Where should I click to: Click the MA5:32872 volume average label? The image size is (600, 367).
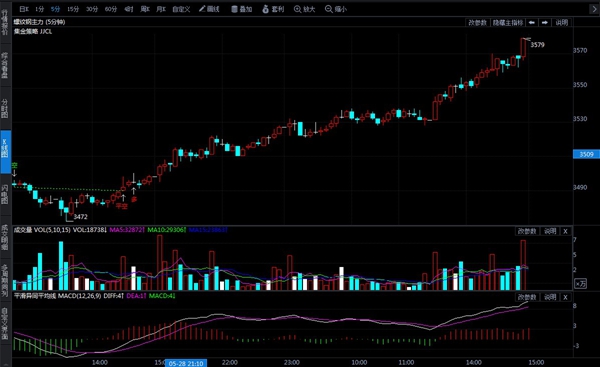[127, 230]
